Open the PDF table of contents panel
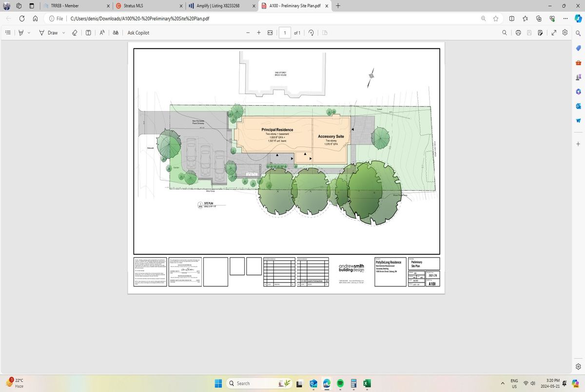The width and height of the screenshot is (585, 392). pyautogui.click(x=8, y=33)
